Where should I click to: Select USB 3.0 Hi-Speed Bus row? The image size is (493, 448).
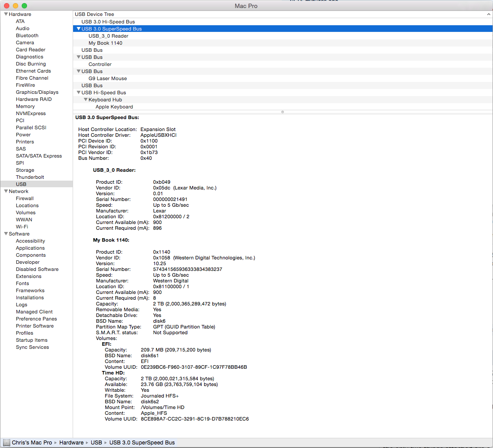pyautogui.click(x=283, y=22)
